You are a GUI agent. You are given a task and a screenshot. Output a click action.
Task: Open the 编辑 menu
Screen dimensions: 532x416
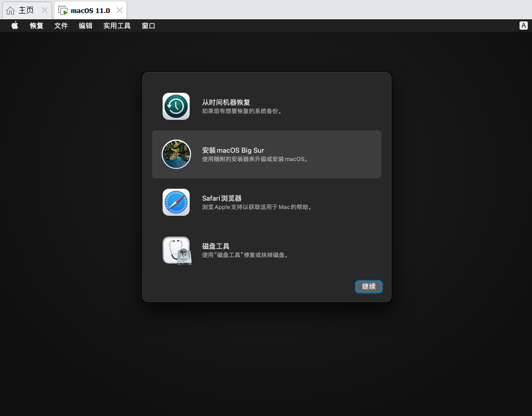click(85, 26)
